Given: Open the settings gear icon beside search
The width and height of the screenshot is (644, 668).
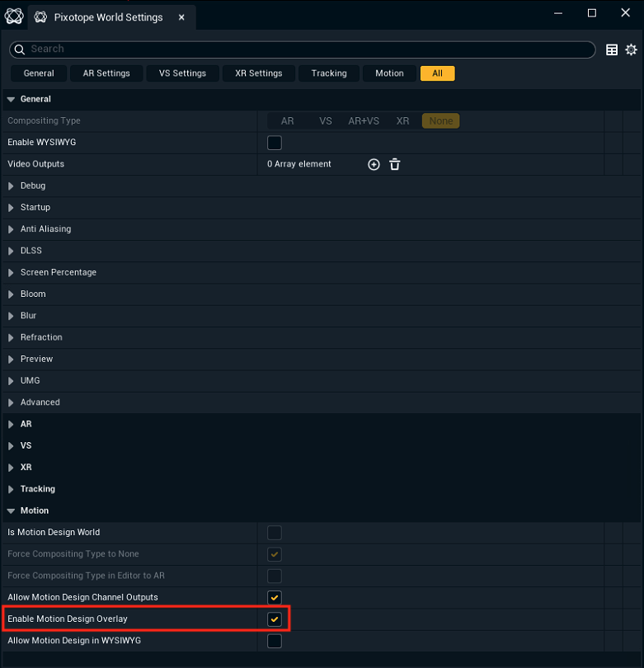Looking at the screenshot, I should pyautogui.click(x=632, y=49).
